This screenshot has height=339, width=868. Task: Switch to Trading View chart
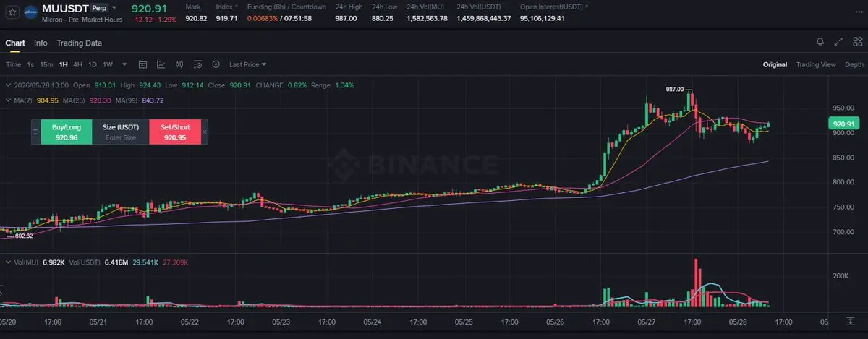(816, 64)
